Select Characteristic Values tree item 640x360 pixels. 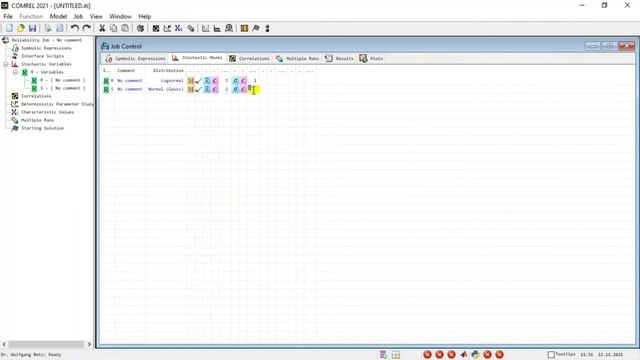pos(47,112)
